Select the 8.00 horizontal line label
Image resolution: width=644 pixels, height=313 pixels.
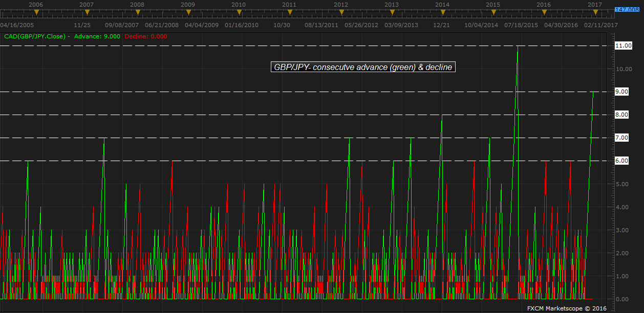pyautogui.click(x=623, y=115)
